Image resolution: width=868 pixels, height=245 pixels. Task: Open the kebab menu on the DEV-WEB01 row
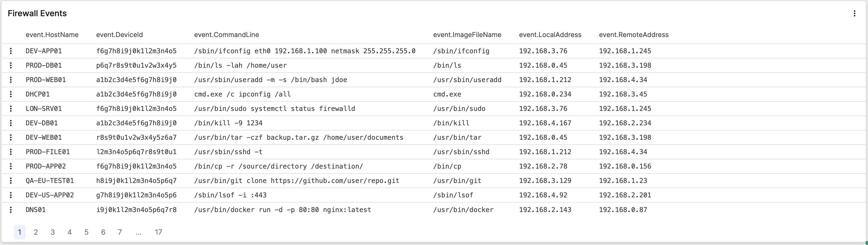(x=11, y=137)
